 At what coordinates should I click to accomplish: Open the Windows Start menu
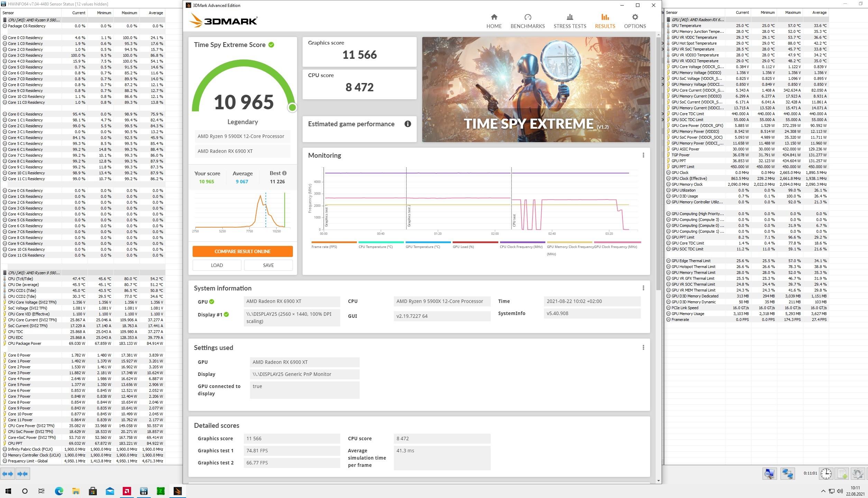pos(8,491)
